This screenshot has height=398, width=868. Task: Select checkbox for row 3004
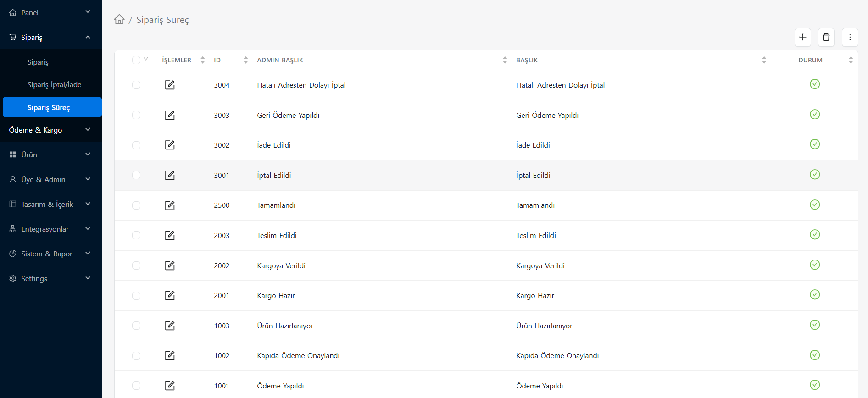tap(136, 85)
